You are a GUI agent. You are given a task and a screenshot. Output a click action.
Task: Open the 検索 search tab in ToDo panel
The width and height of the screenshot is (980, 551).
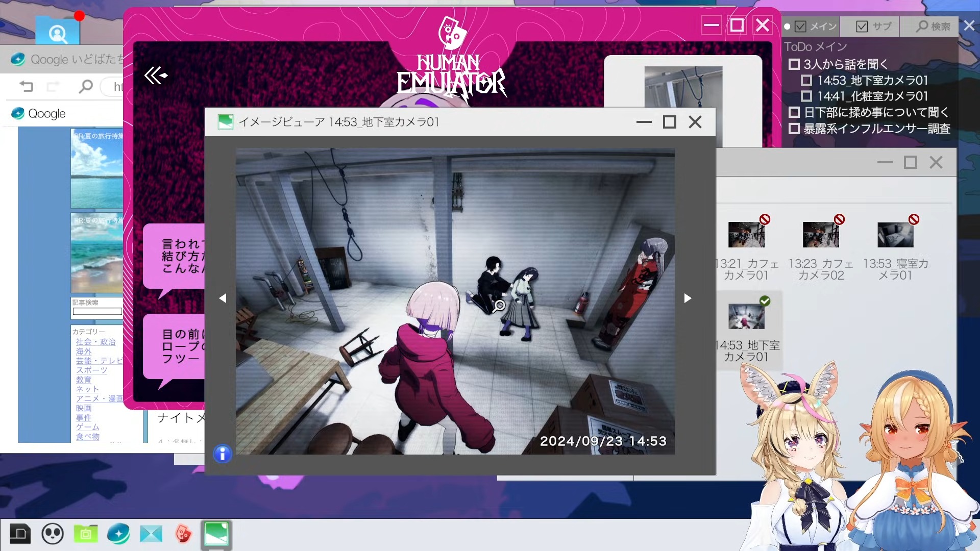(x=933, y=27)
